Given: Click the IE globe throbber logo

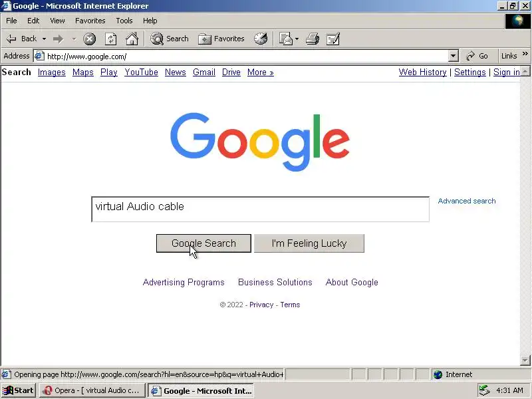Looking at the screenshot, I should pyautogui.click(x=518, y=21).
